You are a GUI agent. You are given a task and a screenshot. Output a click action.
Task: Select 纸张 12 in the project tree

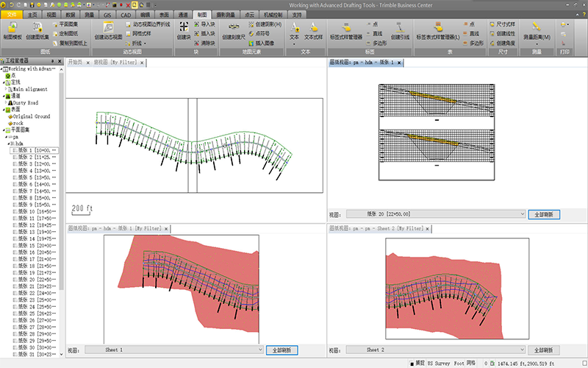(34, 225)
